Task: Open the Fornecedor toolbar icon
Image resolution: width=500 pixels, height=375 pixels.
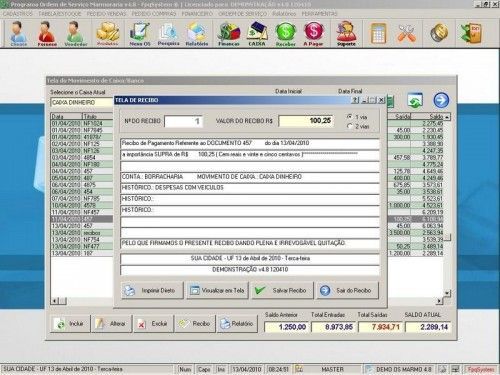Action: click(x=47, y=33)
